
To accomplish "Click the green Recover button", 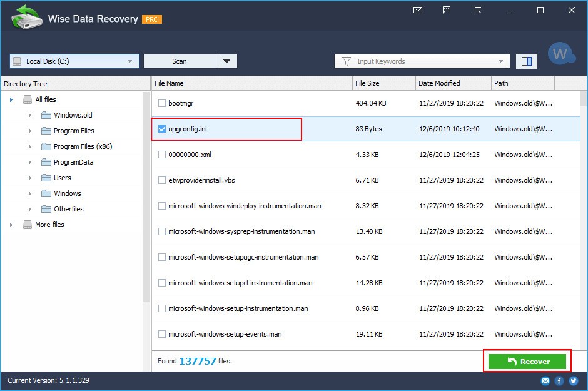I will click(527, 362).
